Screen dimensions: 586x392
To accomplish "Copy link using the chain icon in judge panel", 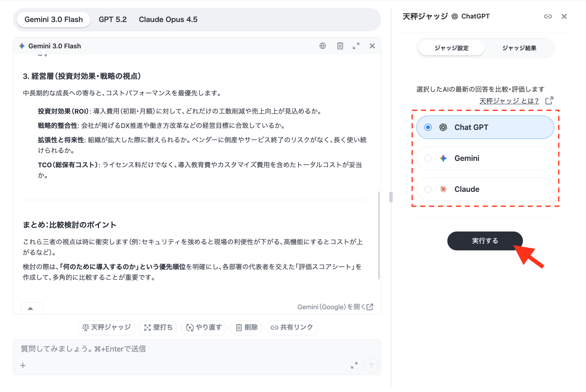I will (x=548, y=16).
